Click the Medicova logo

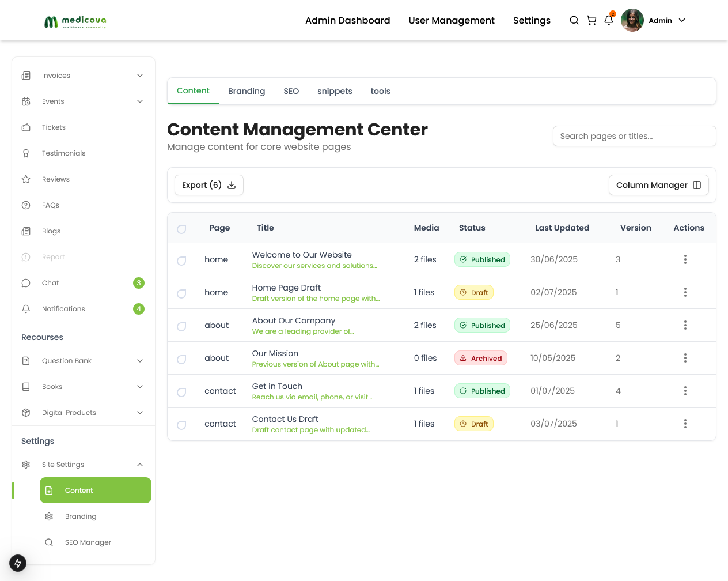tap(75, 21)
